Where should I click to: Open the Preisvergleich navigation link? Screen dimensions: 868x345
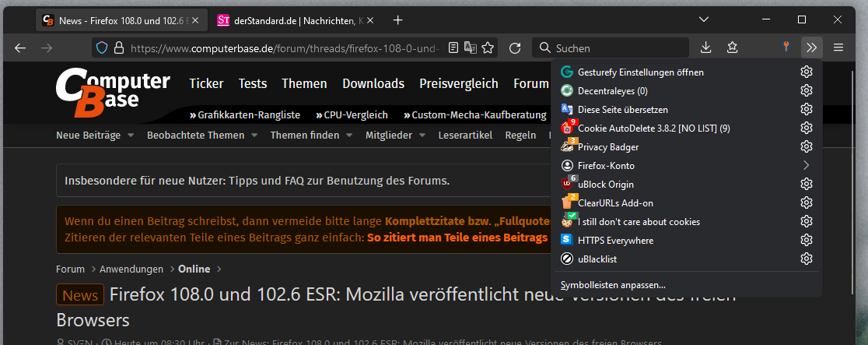(x=459, y=84)
